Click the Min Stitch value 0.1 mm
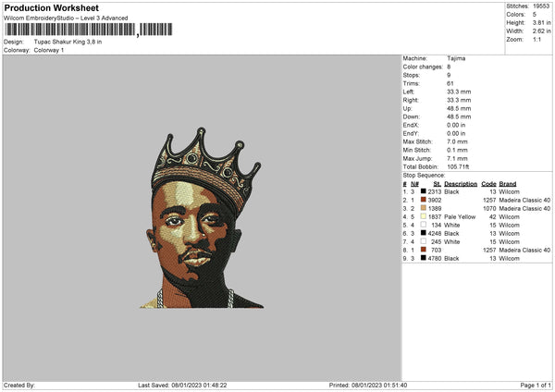The height and width of the screenshot is (392, 555). pyautogui.click(x=457, y=150)
